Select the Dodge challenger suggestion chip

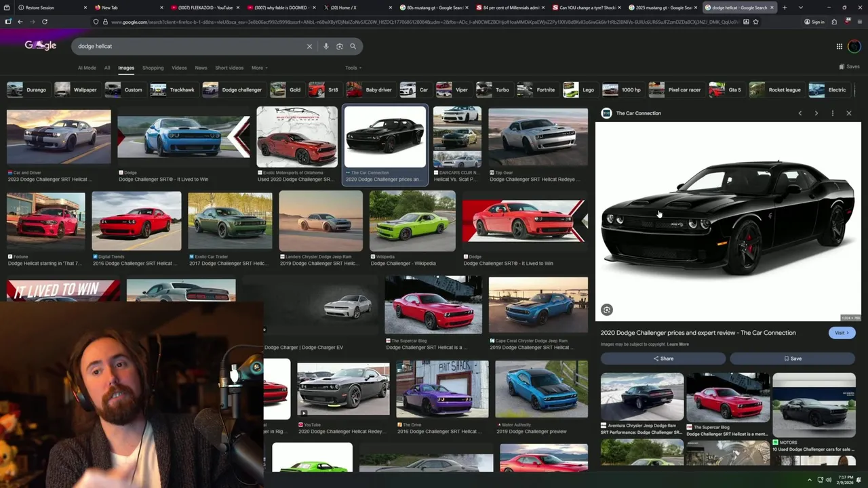233,89
